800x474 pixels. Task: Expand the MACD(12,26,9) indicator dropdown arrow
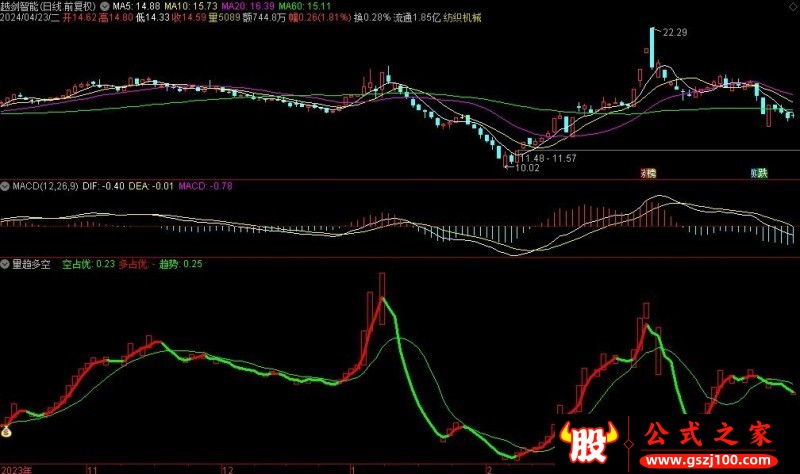(5, 186)
